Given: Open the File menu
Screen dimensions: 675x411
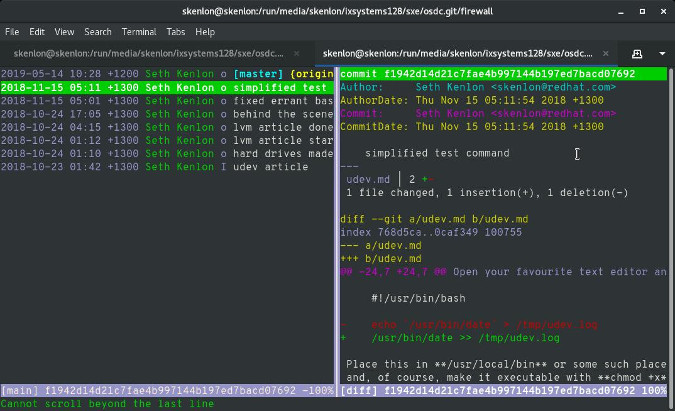Looking at the screenshot, I should pyautogui.click(x=13, y=32).
